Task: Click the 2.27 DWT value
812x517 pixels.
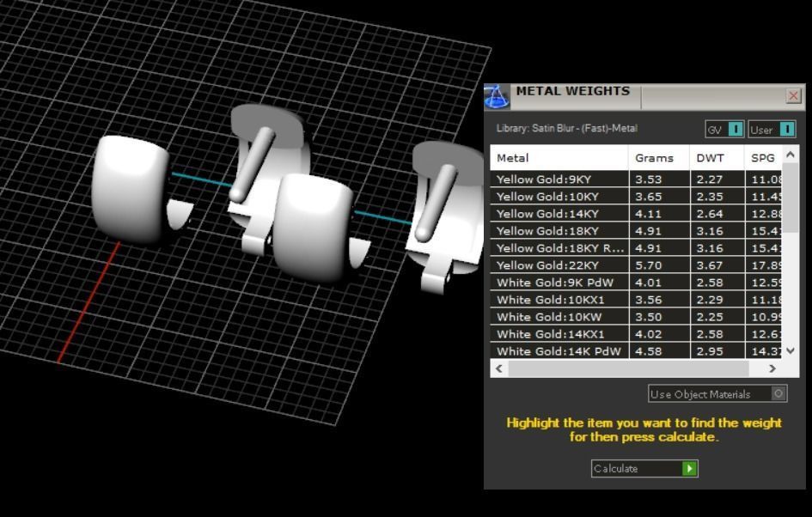Action: (x=710, y=179)
